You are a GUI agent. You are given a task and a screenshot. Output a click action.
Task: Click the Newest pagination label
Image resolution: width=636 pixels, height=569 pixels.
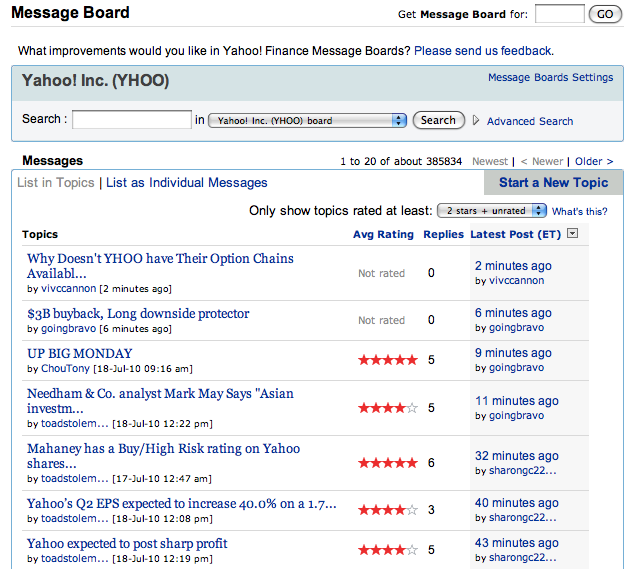point(490,161)
